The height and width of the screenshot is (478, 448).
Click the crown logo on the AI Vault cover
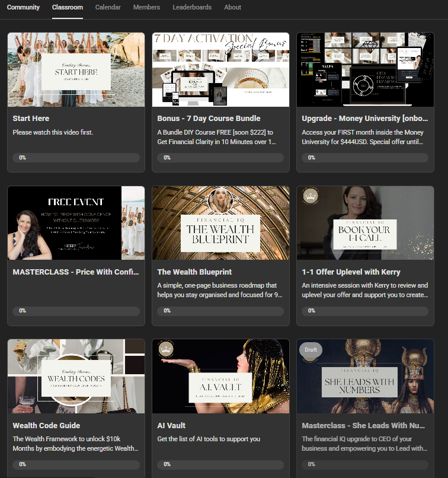coord(166,349)
